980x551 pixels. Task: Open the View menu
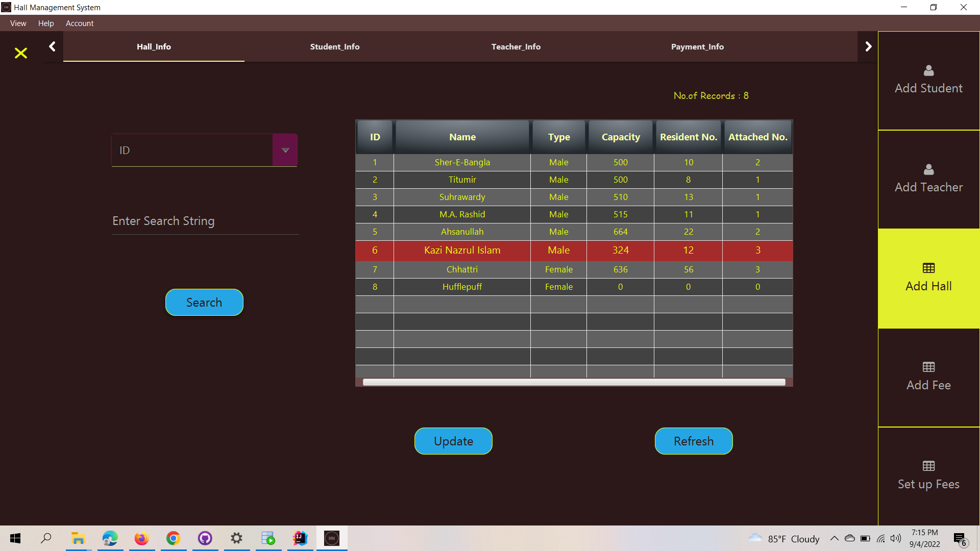[x=18, y=23]
